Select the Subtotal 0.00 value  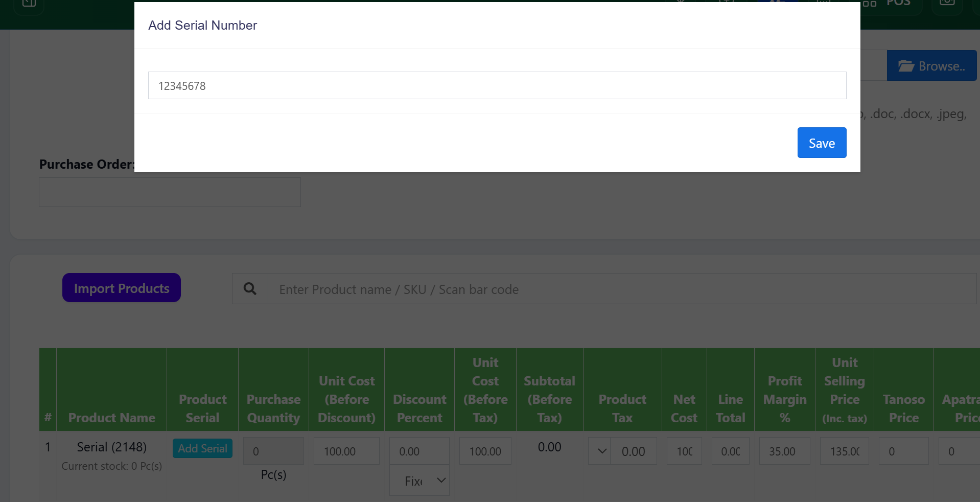(x=549, y=447)
